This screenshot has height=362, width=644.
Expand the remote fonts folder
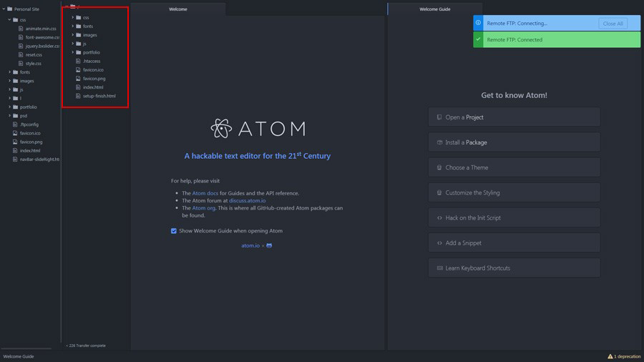point(73,26)
